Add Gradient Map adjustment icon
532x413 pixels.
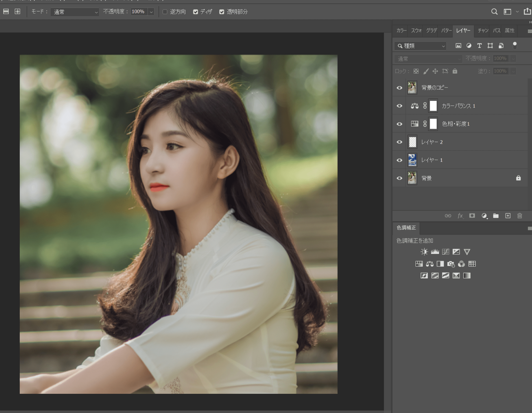467,276
